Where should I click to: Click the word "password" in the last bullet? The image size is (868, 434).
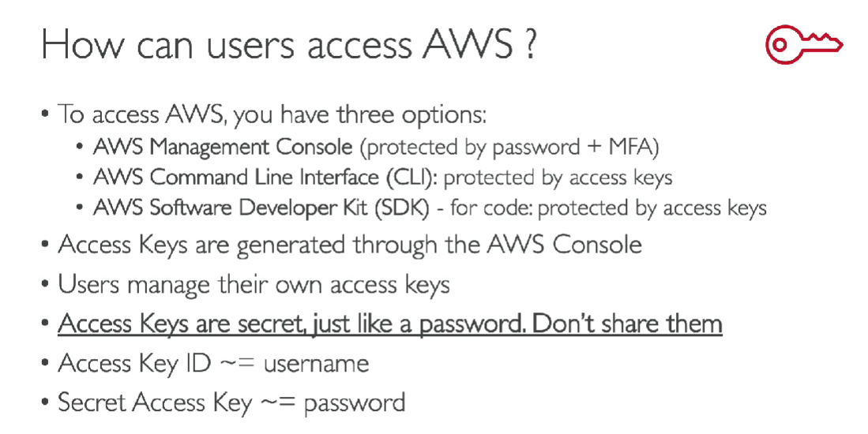point(355,403)
